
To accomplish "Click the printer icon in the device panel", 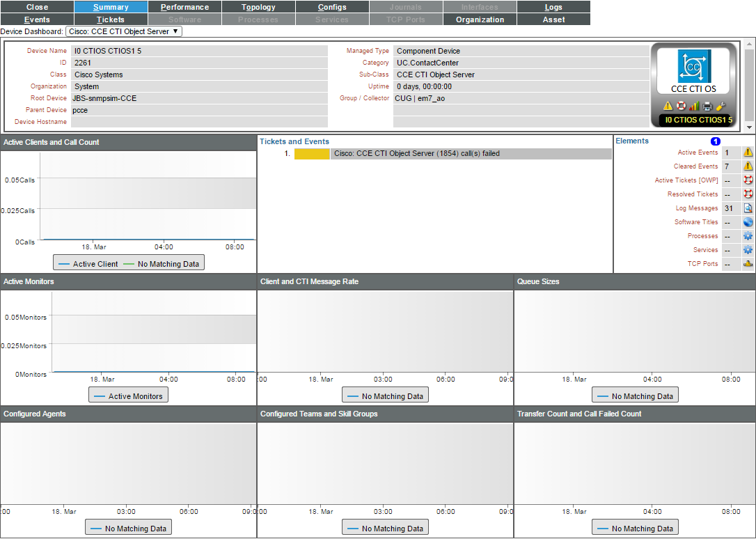I will pos(707,106).
